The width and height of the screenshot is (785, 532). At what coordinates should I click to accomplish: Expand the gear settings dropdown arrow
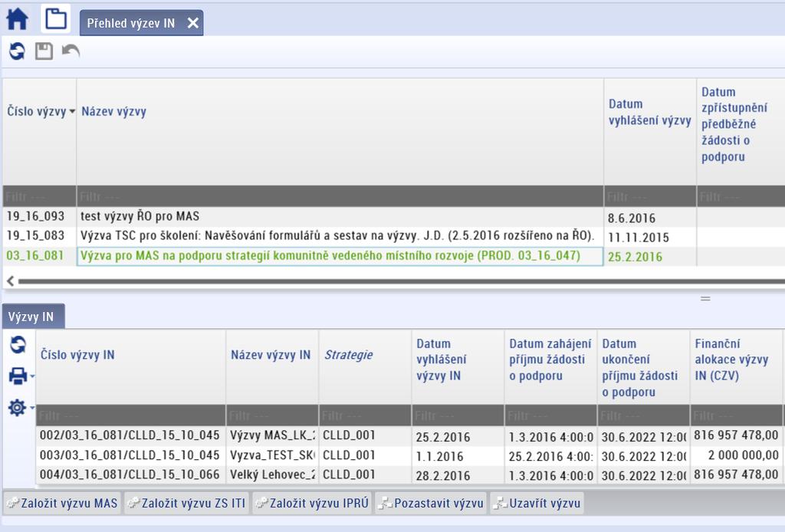coord(32,408)
